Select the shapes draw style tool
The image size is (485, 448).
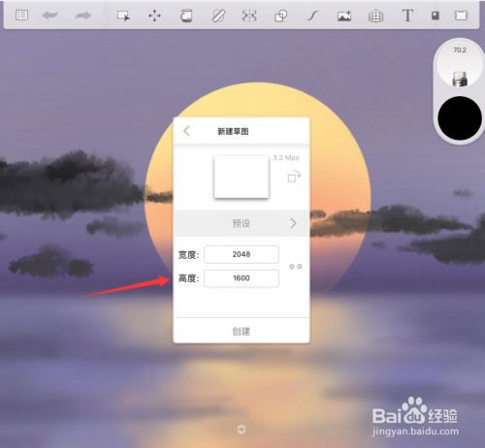280,16
